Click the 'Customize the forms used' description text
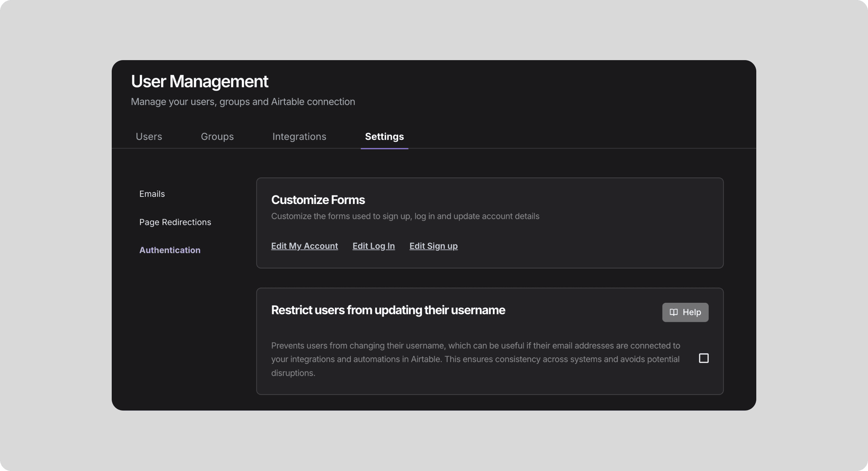868x471 pixels. [x=405, y=216]
